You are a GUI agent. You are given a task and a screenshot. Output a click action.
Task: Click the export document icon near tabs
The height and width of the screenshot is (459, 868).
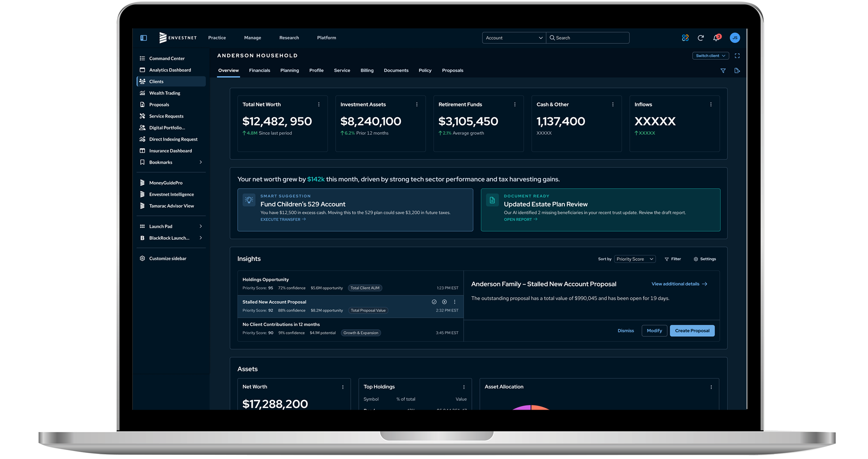[x=737, y=70]
